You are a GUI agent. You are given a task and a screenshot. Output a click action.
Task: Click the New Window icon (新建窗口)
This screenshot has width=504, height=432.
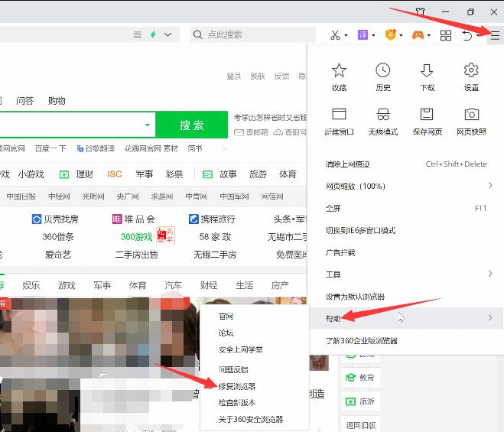point(339,115)
